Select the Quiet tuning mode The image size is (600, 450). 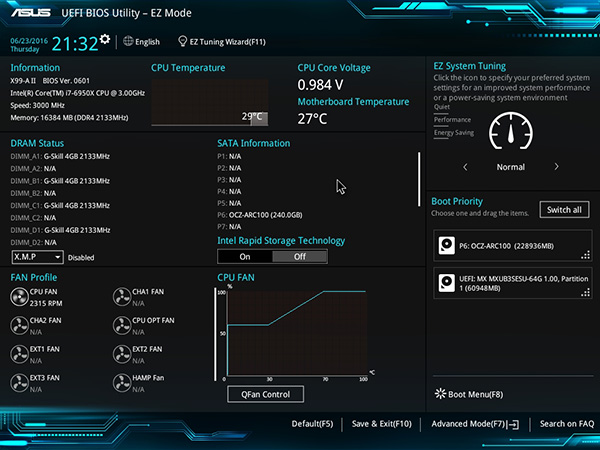442,107
